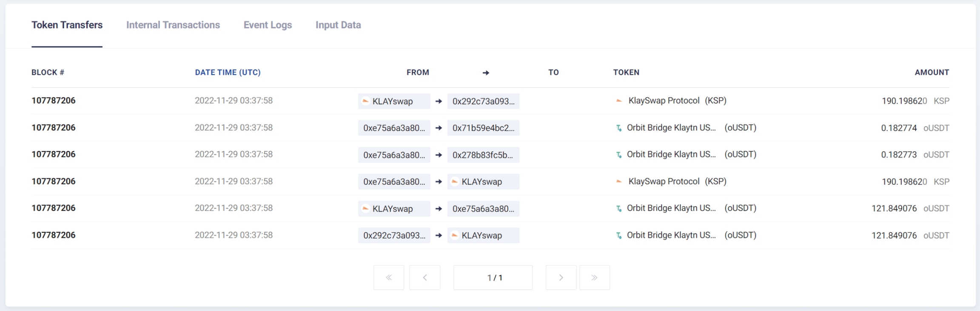Open the Event Logs tab

(268, 25)
